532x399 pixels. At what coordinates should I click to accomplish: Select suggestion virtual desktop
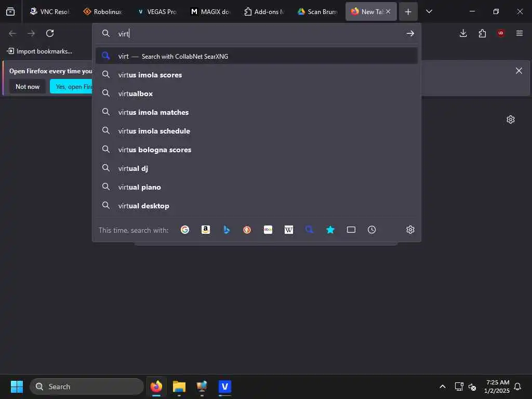tap(257, 206)
